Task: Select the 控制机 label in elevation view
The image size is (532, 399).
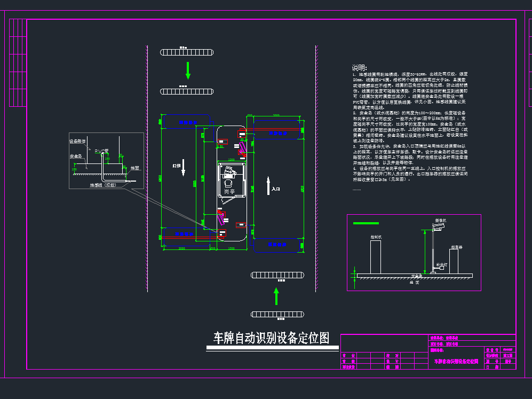Action: tap(376, 236)
